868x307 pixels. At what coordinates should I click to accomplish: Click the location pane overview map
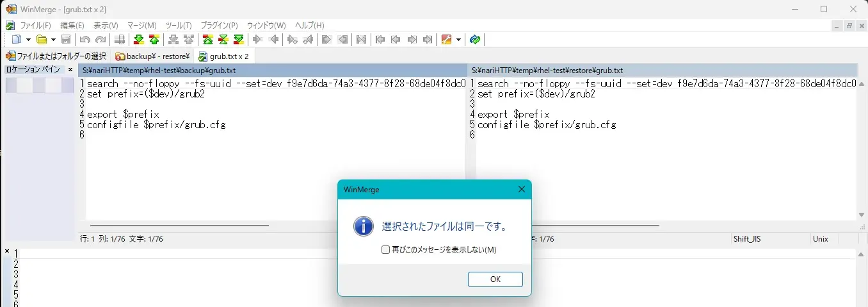coord(40,85)
